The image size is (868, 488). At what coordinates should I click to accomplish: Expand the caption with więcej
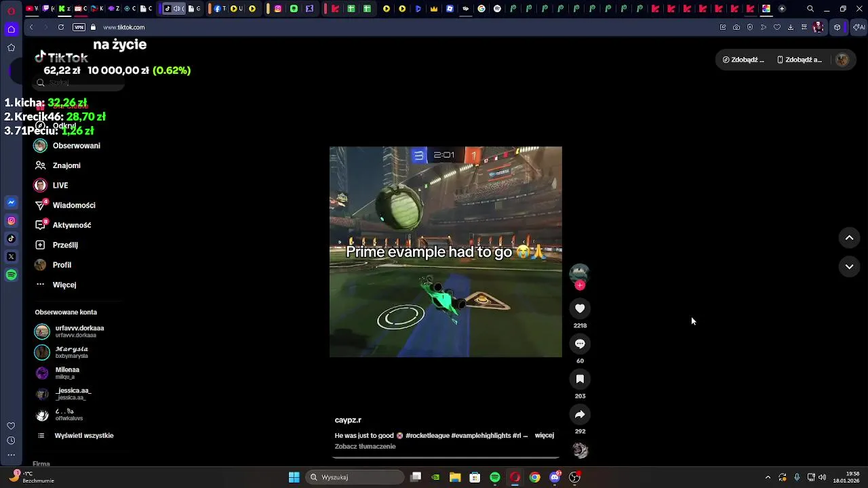click(x=544, y=435)
